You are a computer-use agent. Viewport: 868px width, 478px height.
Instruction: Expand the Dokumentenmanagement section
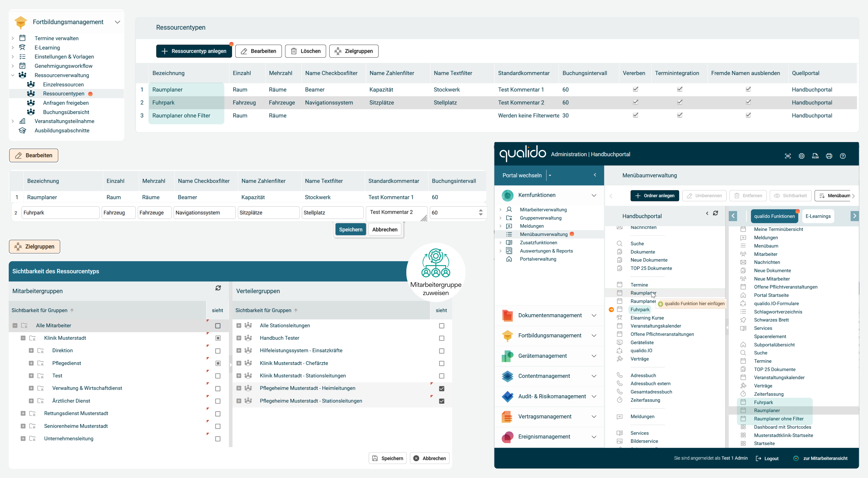594,315
